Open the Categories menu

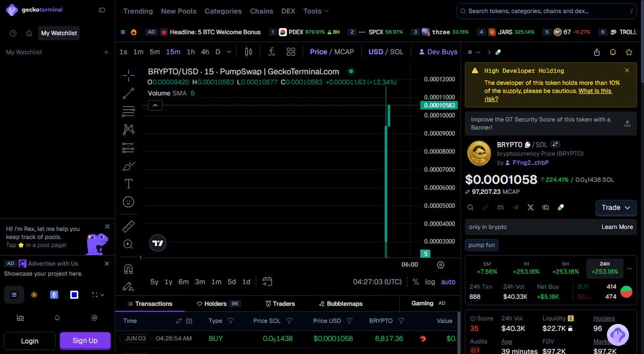[223, 11]
